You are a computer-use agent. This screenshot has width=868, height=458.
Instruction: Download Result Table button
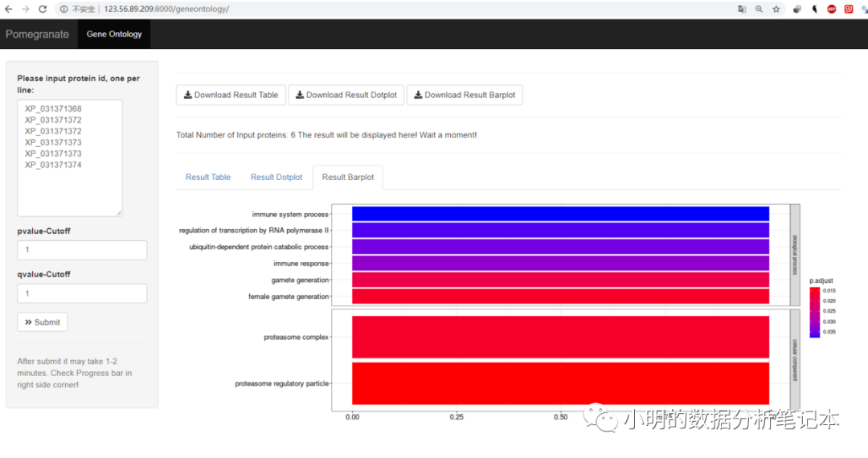point(231,95)
